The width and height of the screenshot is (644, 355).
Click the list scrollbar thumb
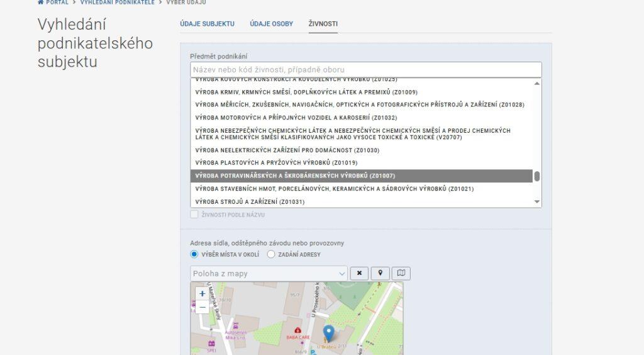pyautogui.click(x=537, y=176)
